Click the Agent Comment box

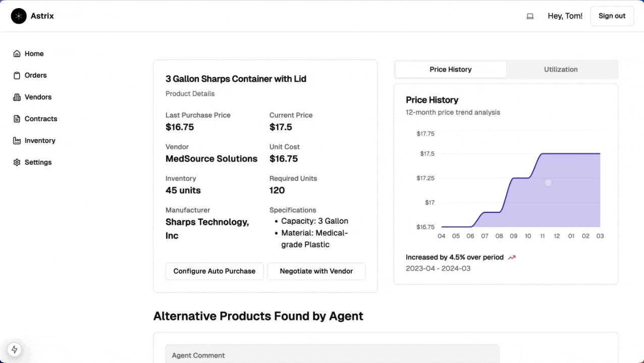[x=332, y=354]
